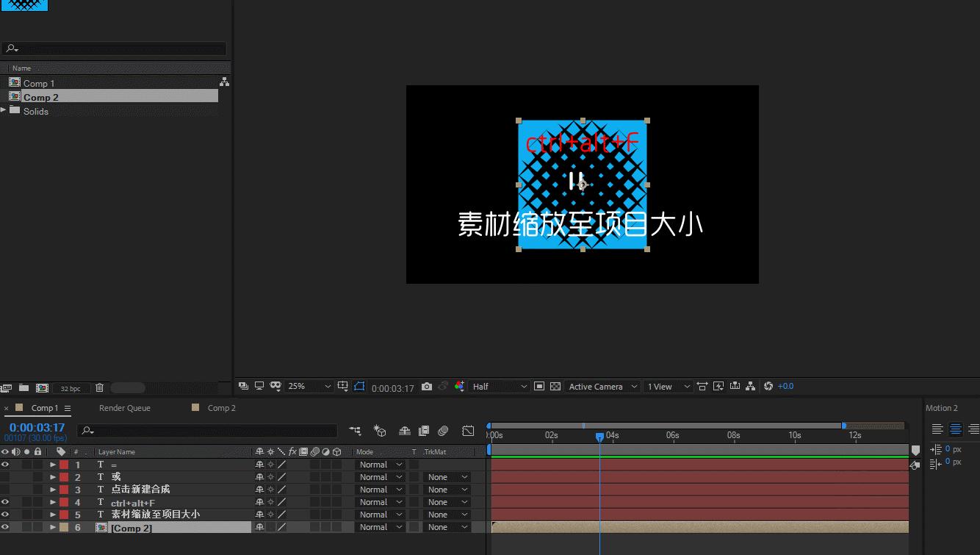Enable frame blending icon in timeline
Viewport: 980px width, 555px height.
point(424,431)
